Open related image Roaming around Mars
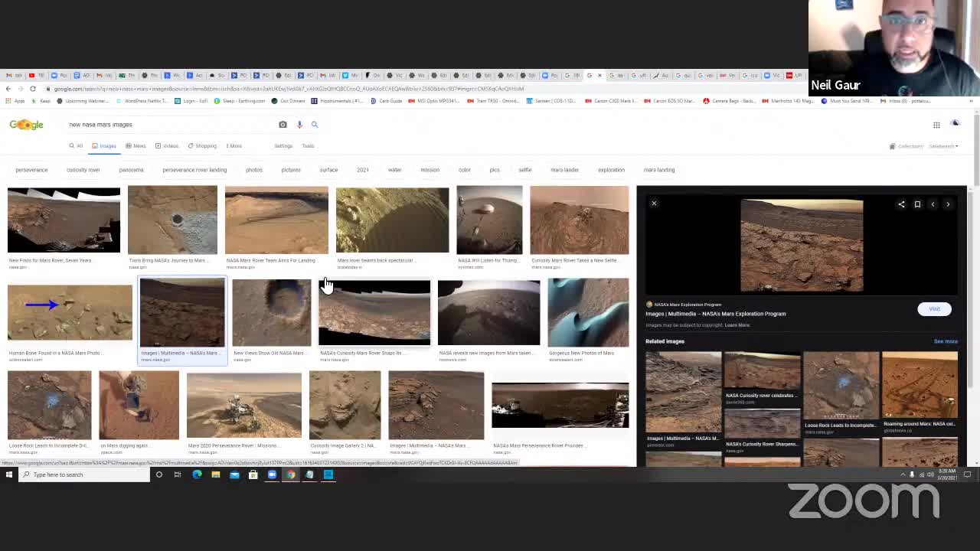This screenshot has width=980, height=551. [x=920, y=386]
